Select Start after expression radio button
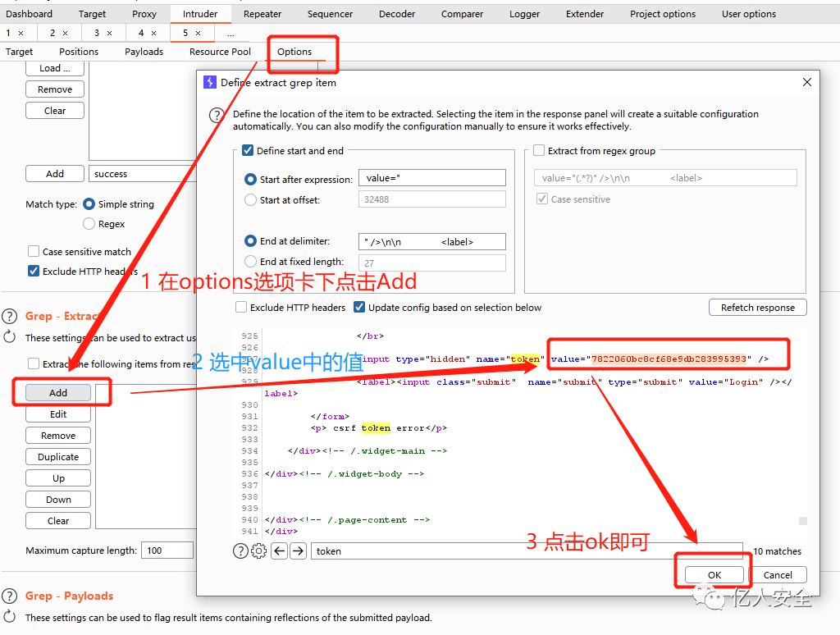 250,180
